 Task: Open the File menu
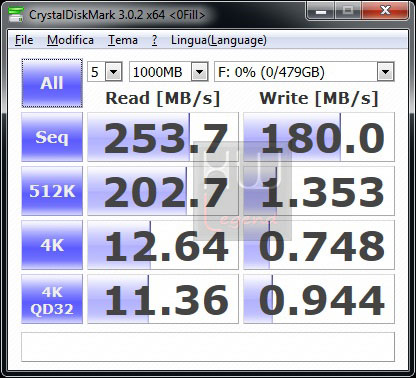point(24,40)
